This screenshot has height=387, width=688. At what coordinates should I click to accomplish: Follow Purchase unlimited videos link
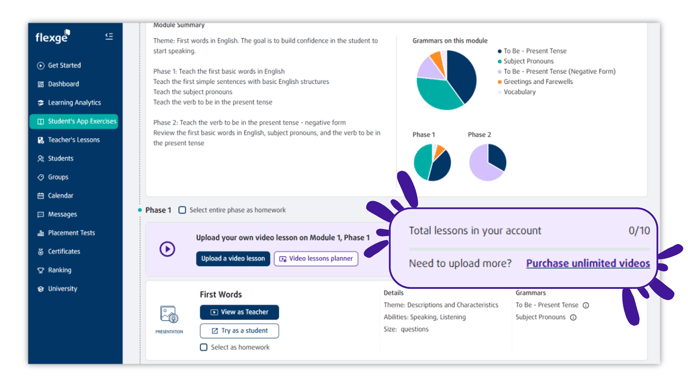point(588,263)
